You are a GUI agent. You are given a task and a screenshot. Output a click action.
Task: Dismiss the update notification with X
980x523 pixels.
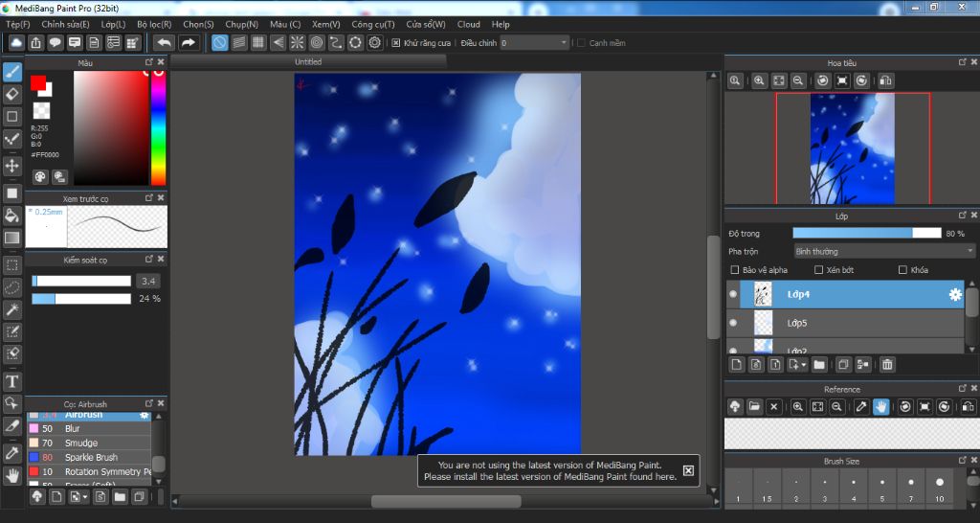[x=688, y=470]
